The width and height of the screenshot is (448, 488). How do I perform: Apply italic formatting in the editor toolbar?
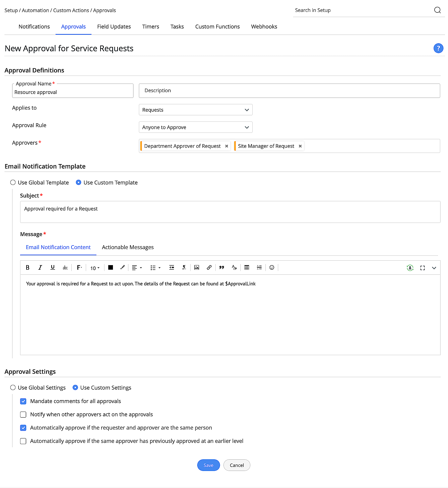point(40,268)
